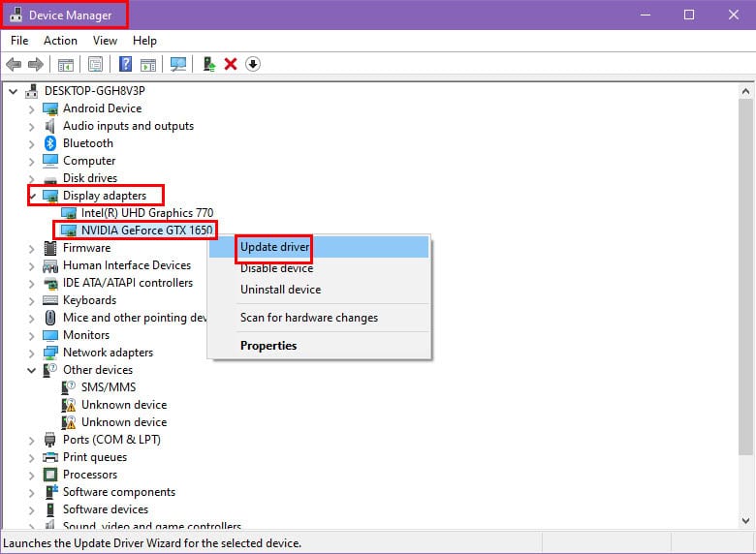Click the vertical scrollbar thumb
Viewport: 756px width, 554px height.
(746, 277)
